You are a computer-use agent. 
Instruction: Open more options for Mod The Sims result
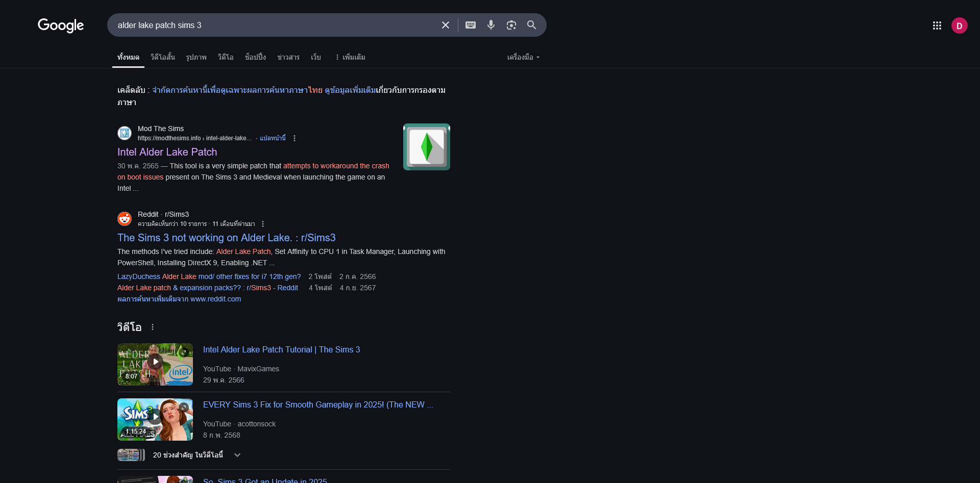click(295, 138)
